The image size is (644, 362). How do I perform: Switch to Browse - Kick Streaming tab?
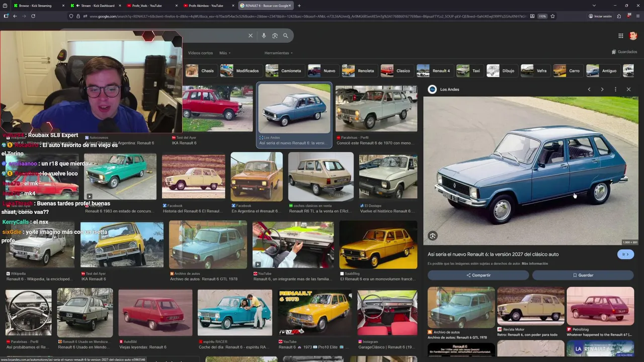click(38, 6)
